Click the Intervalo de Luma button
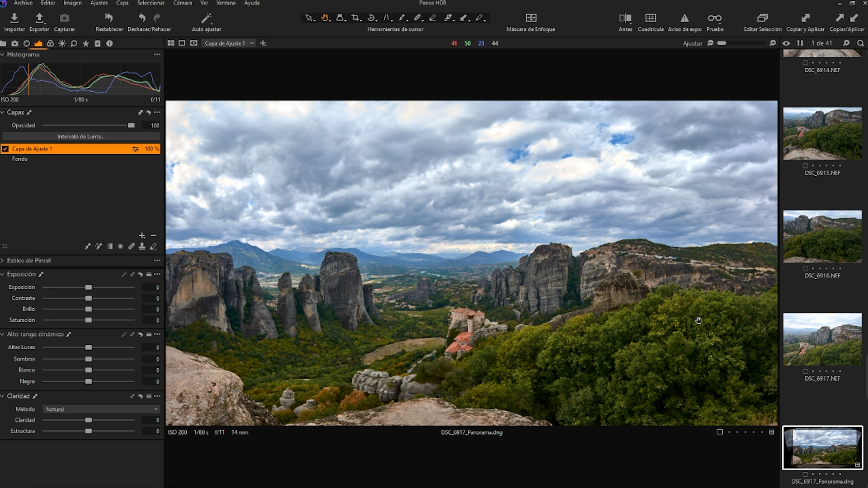The height and width of the screenshot is (488, 868). point(81,136)
